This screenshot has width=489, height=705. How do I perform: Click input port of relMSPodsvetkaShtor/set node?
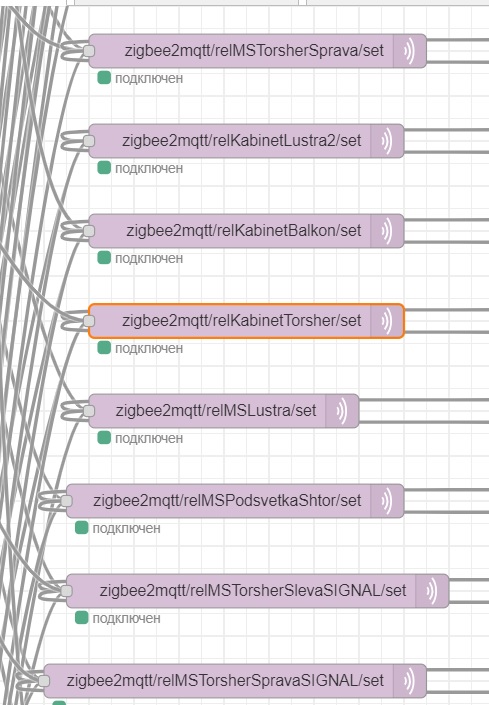67,500
